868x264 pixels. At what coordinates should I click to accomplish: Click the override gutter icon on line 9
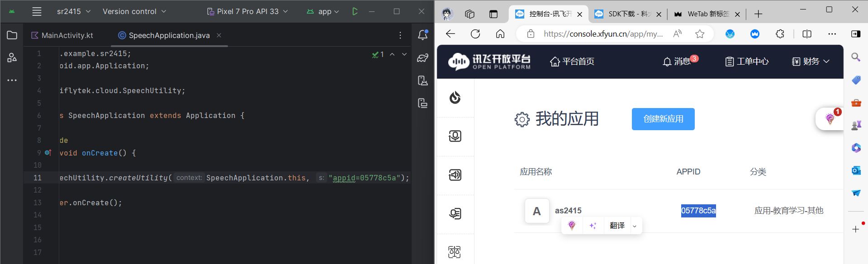(x=48, y=153)
